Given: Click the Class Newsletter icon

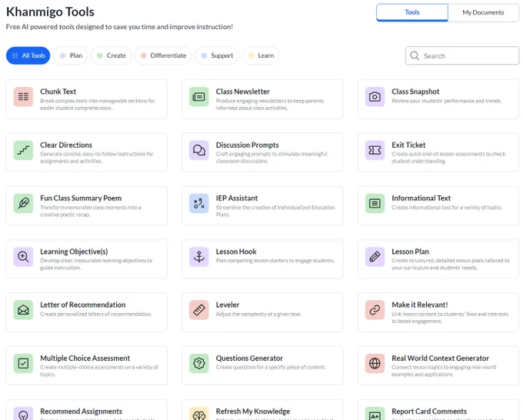Looking at the screenshot, I should coord(198,97).
